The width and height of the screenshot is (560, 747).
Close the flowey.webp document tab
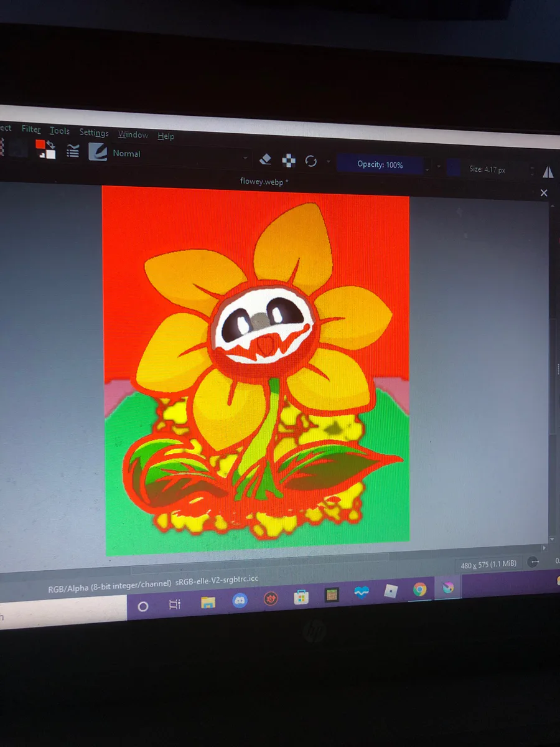[x=543, y=193]
